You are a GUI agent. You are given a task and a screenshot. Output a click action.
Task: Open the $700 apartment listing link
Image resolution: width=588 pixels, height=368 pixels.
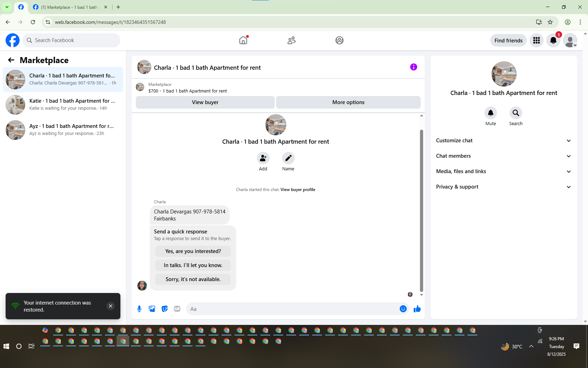(x=188, y=91)
